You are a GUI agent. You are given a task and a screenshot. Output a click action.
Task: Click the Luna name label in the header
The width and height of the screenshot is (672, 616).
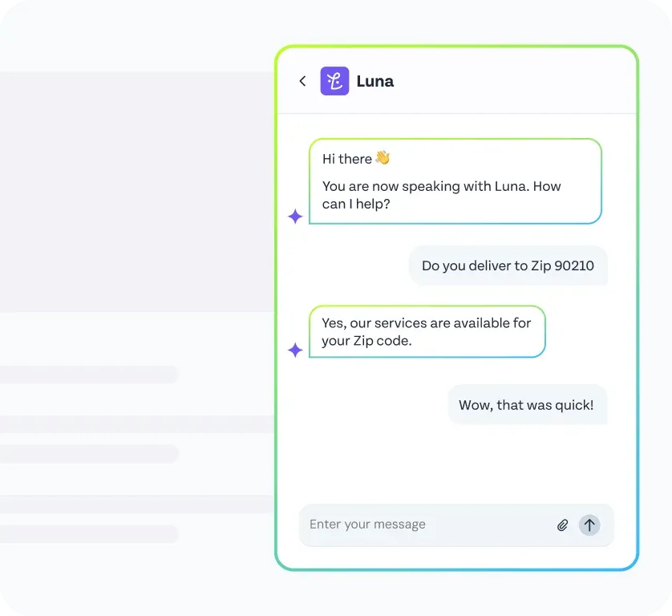point(374,81)
